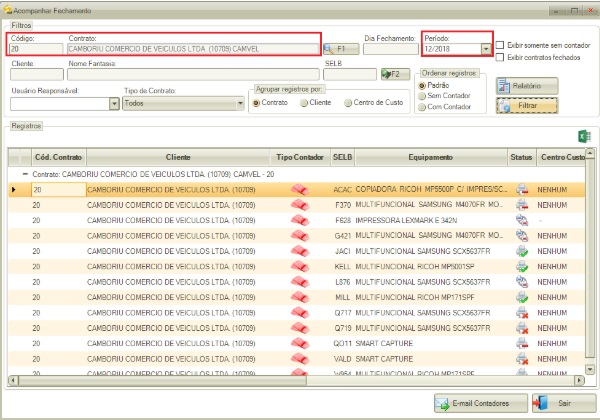Click counter type icon in Q717 row

[300, 313]
